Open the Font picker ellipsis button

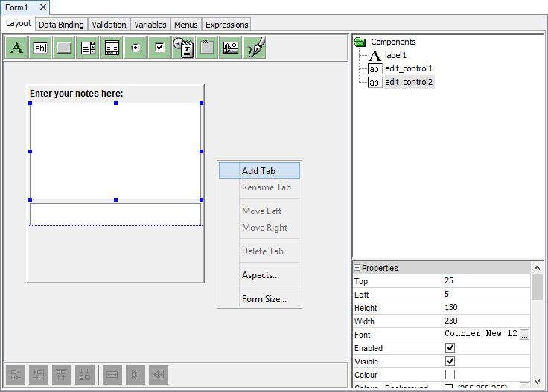525,335
